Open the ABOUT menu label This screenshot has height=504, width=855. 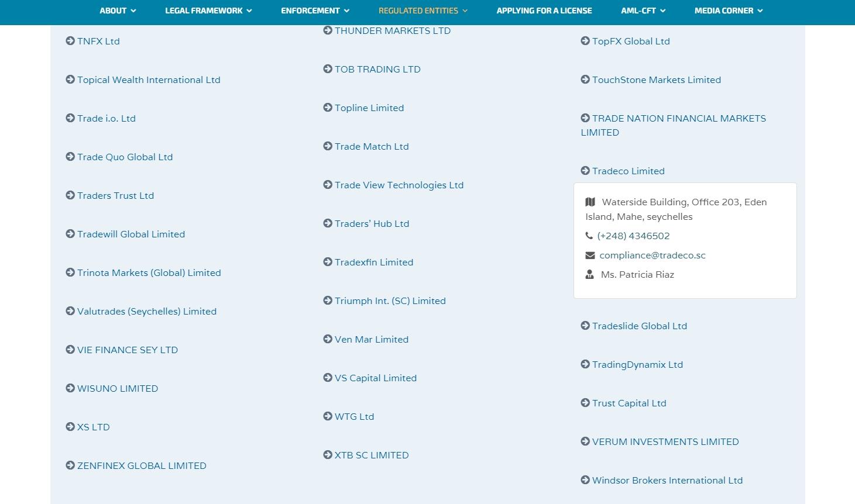(113, 11)
